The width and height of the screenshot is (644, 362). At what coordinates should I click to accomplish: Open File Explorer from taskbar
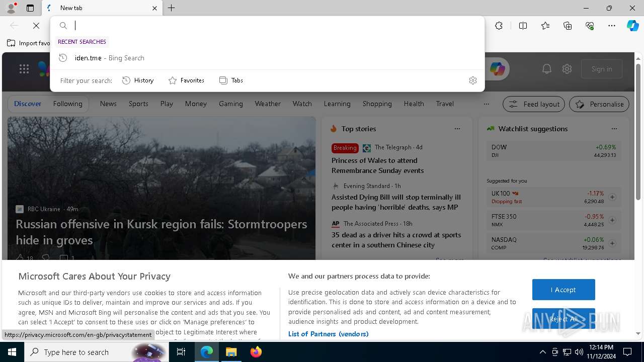[231, 352]
